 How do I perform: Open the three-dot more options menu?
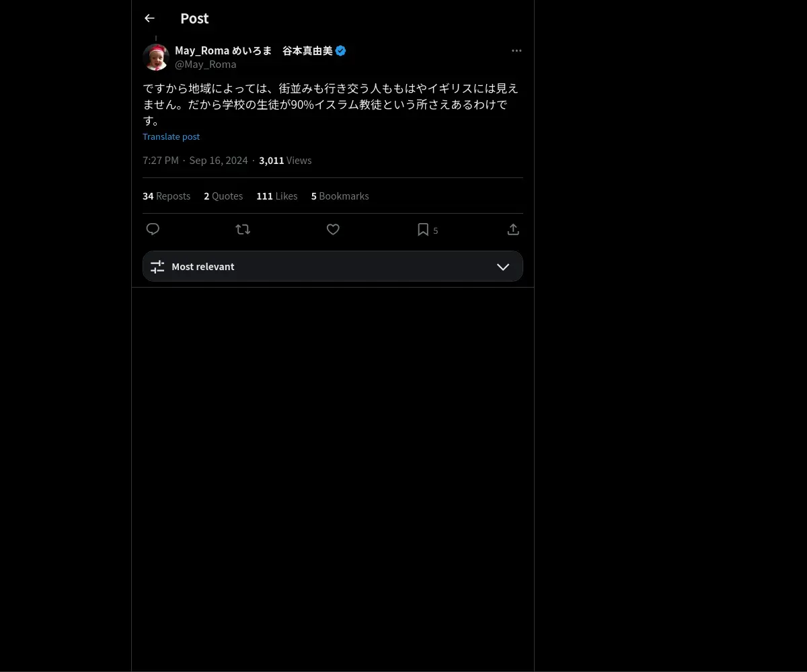[x=516, y=50]
